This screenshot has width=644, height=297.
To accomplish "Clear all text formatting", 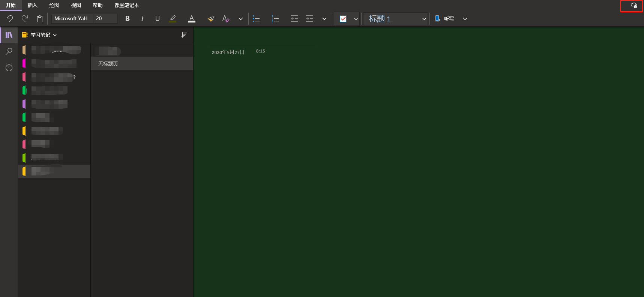I will pos(226,19).
